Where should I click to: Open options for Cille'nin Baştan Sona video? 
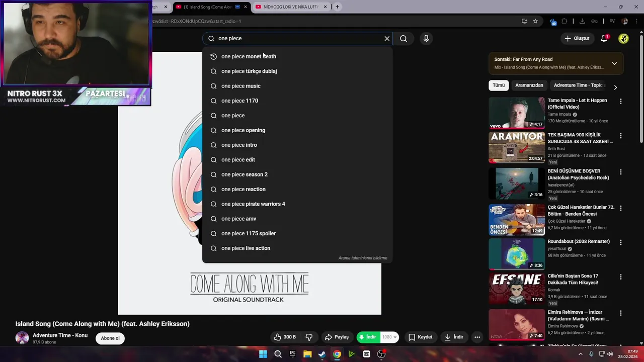620,277
